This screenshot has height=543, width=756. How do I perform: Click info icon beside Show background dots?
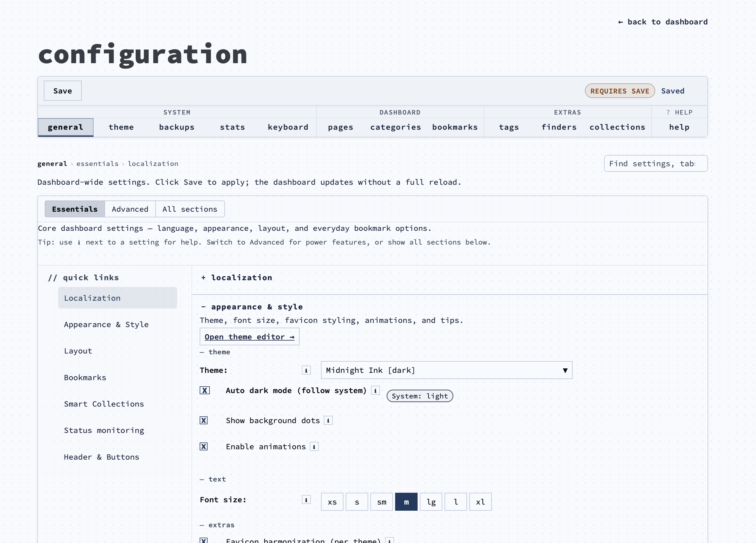[x=328, y=421]
